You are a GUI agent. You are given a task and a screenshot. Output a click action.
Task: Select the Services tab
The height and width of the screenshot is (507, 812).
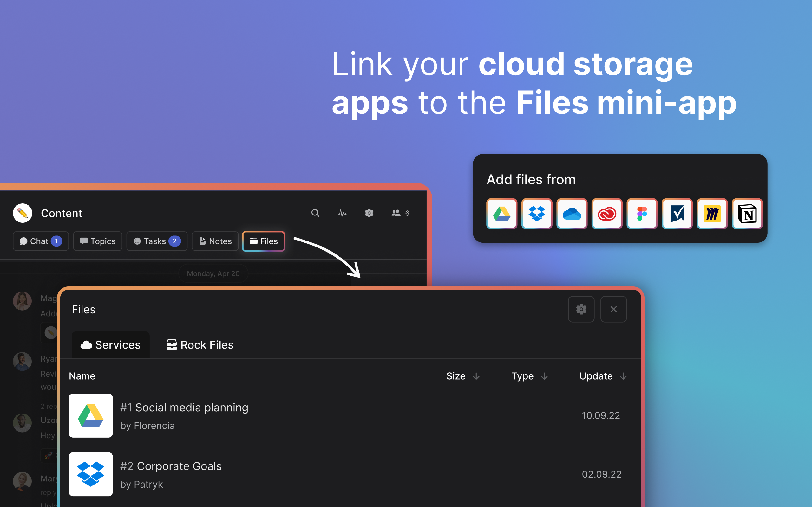click(111, 345)
